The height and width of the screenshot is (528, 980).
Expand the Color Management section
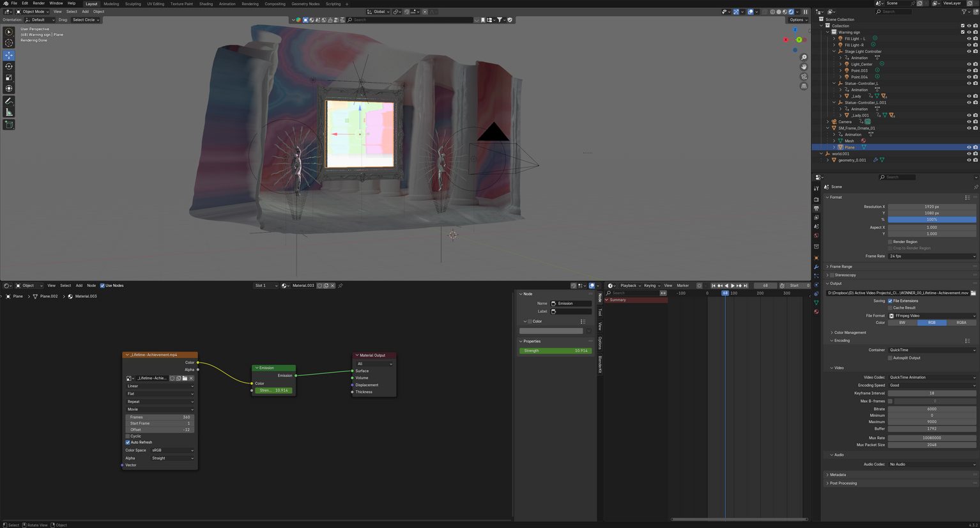click(850, 332)
